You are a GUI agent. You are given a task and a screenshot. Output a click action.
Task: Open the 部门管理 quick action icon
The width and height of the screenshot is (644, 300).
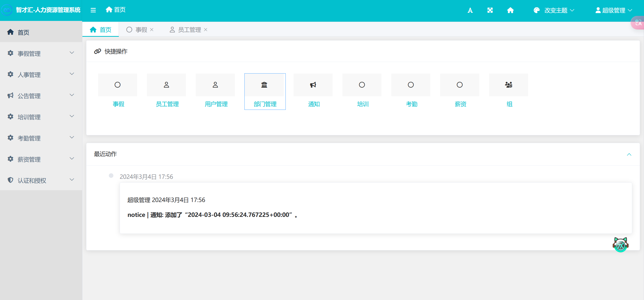pyautogui.click(x=264, y=85)
